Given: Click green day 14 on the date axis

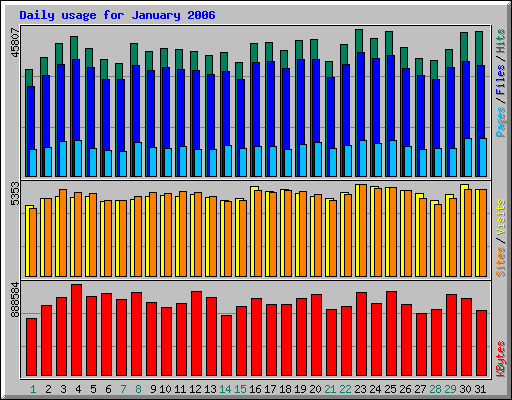Looking at the screenshot, I should click(x=225, y=389).
